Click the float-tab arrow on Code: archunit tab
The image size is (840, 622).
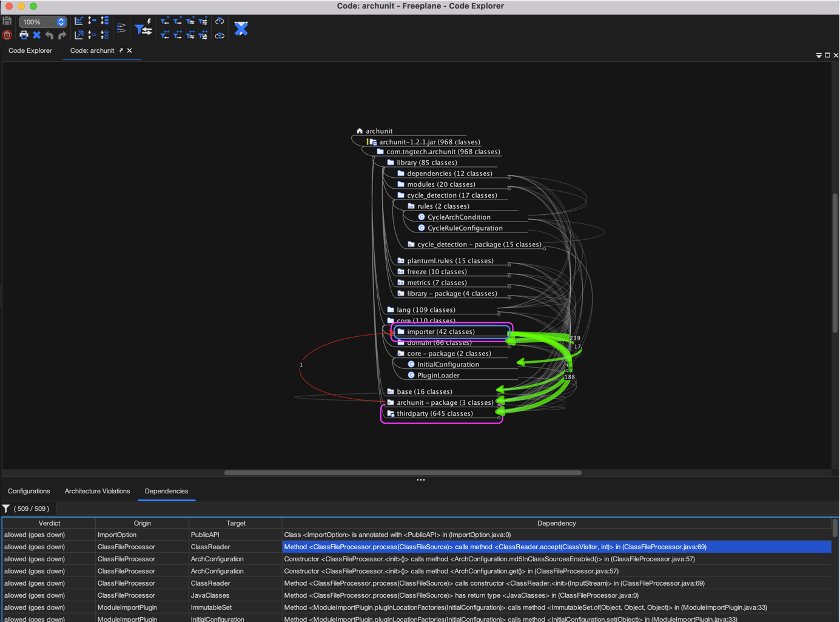coord(121,50)
